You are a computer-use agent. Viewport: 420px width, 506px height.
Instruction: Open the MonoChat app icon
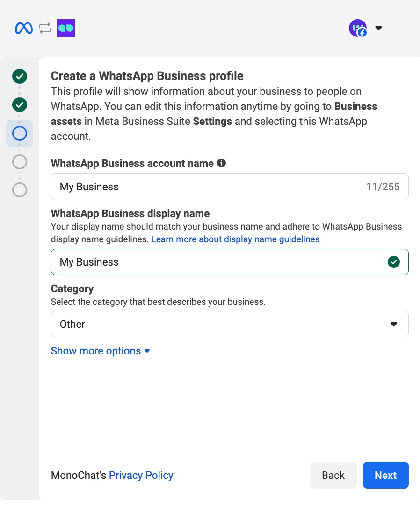coord(65,28)
